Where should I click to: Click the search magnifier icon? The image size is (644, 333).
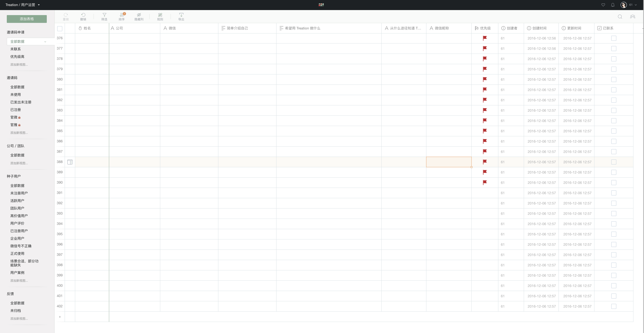[620, 16]
